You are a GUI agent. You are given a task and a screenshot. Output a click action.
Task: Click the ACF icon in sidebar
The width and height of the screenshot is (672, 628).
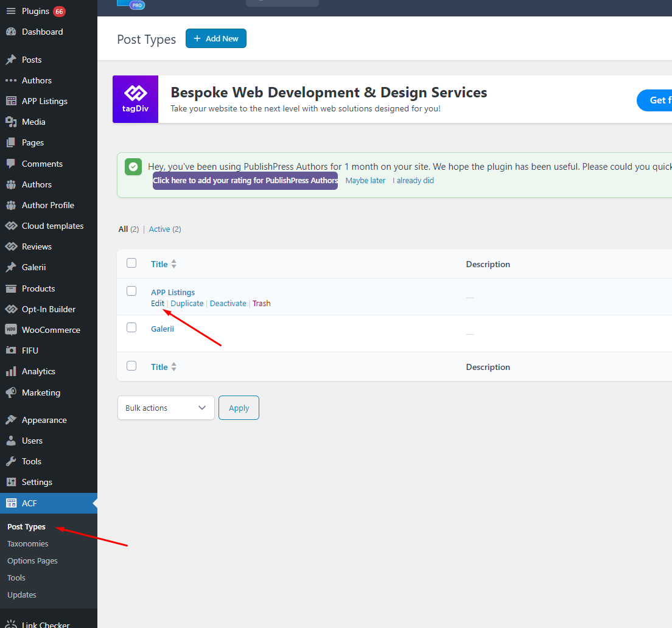click(x=11, y=503)
